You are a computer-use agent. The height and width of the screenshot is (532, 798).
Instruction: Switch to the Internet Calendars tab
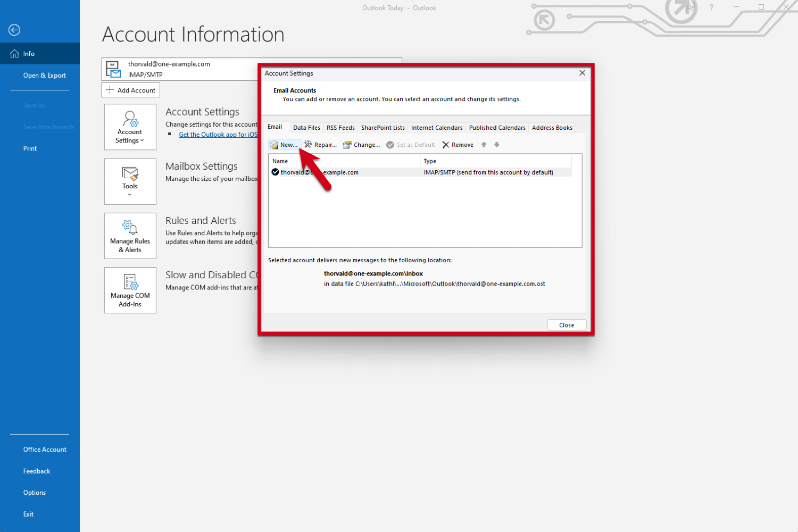(437, 127)
